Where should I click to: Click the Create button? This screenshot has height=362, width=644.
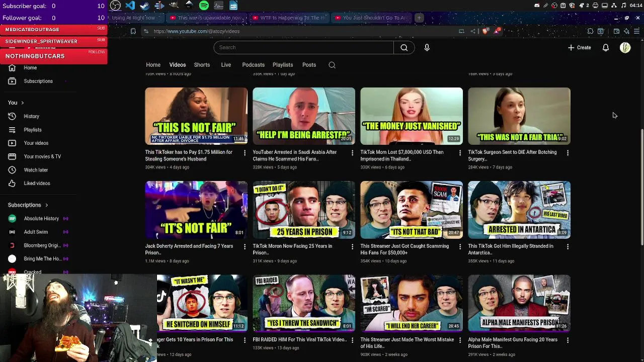click(580, 47)
